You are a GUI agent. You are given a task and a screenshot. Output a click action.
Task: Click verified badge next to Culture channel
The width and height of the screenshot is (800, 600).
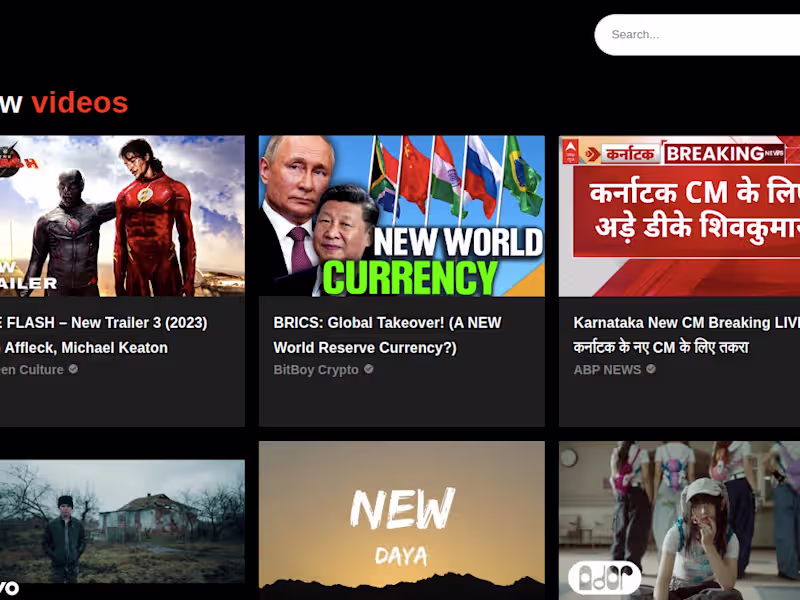pyautogui.click(x=73, y=369)
